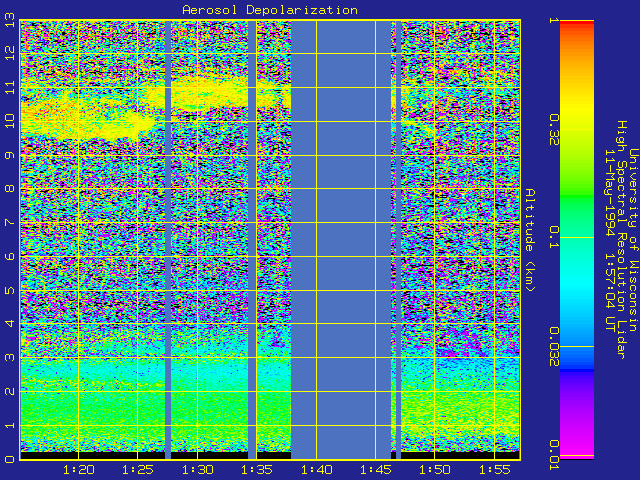Image resolution: width=640 pixels, height=480 pixels.
Task: Click the 1:25 time axis label
Action: click(138, 470)
